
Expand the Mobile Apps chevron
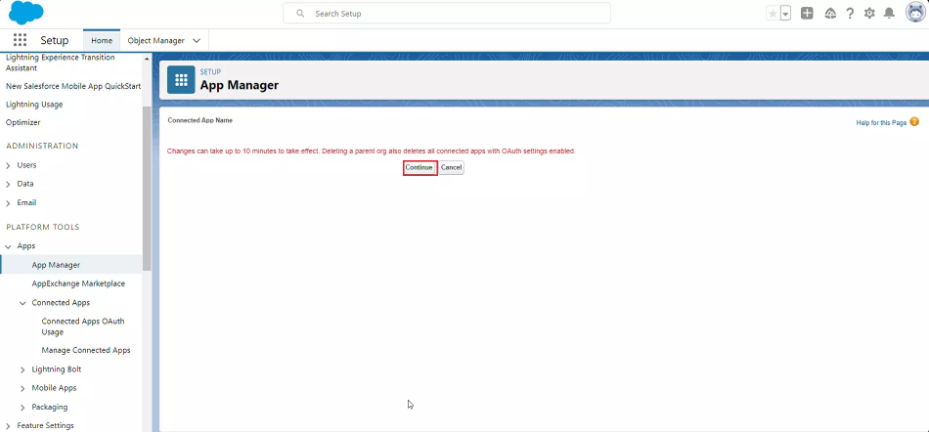click(x=23, y=389)
